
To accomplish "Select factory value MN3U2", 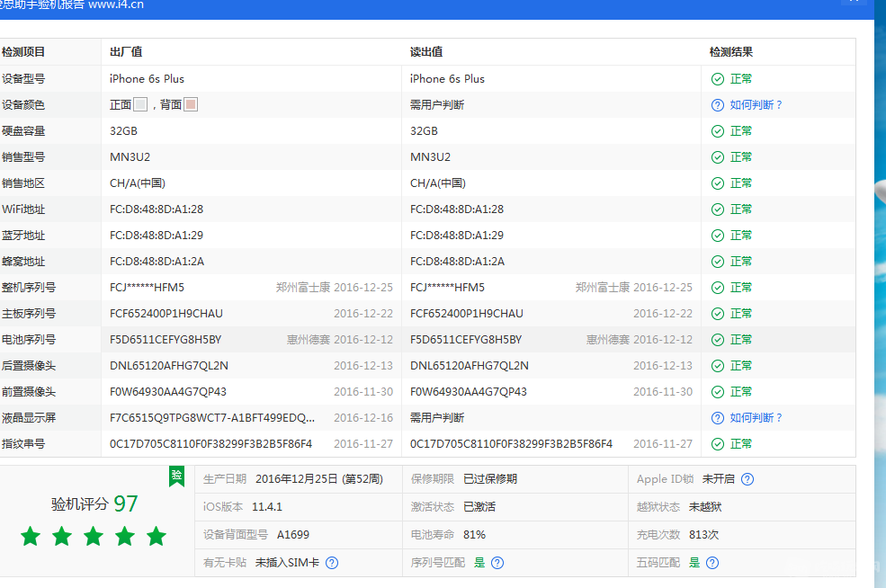I will point(130,157).
